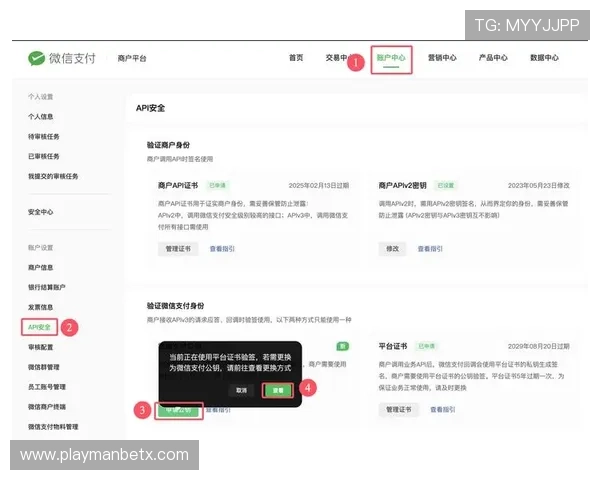The image size is (600, 480).
Task: Go to the 产品中心 tab
Action: (x=493, y=58)
